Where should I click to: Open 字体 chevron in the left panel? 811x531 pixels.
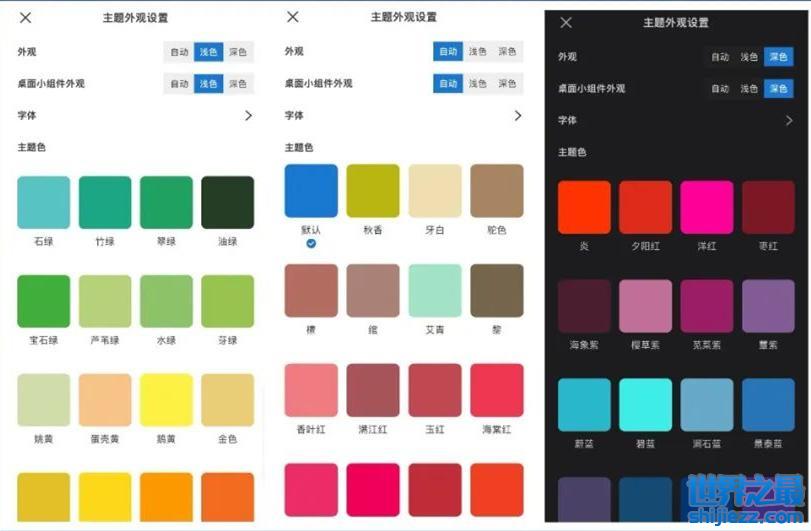pyautogui.click(x=248, y=116)
